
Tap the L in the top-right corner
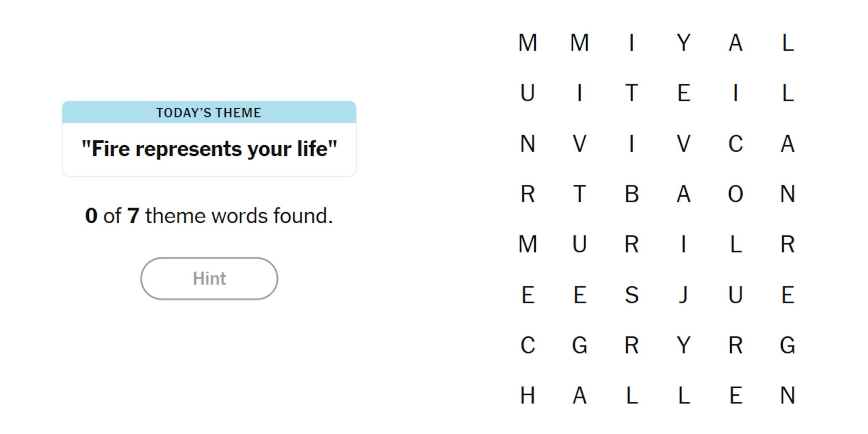tap(788, 43)
